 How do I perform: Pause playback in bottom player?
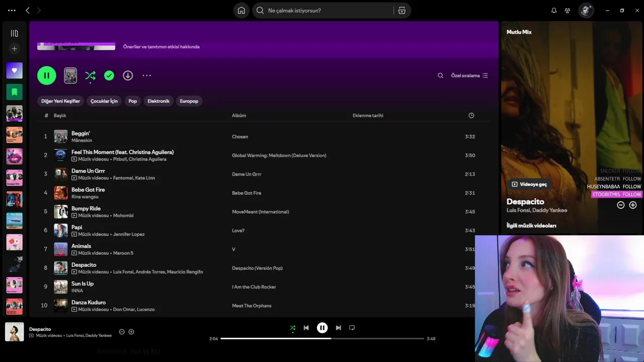coord(322,328)
